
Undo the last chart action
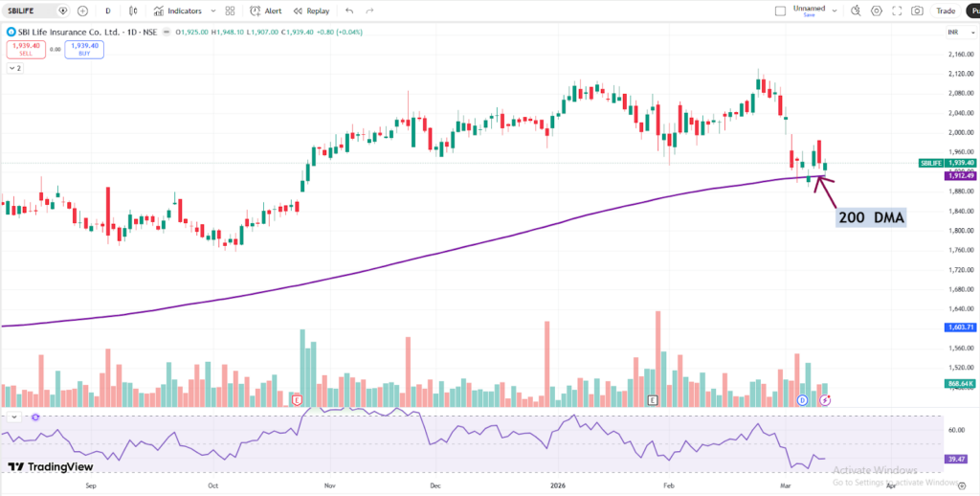pos(348,11)
